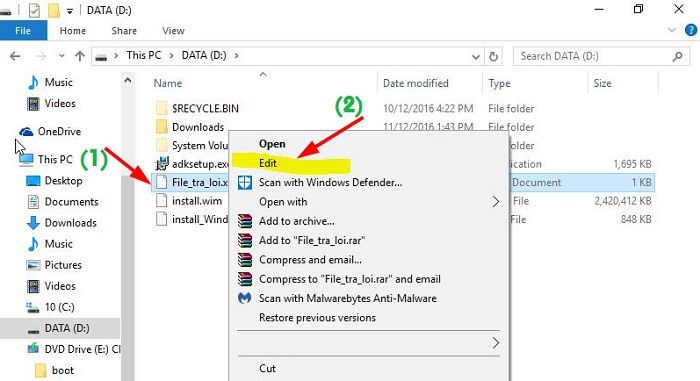Click DATA (D:) breadcrumb in address bar

[x=204, y=55]
